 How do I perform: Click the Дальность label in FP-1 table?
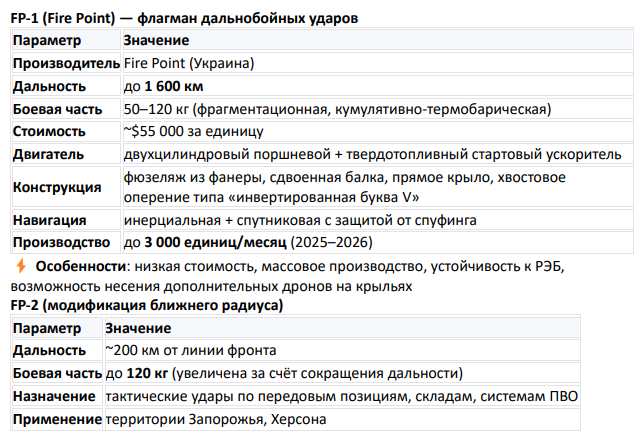49,86
